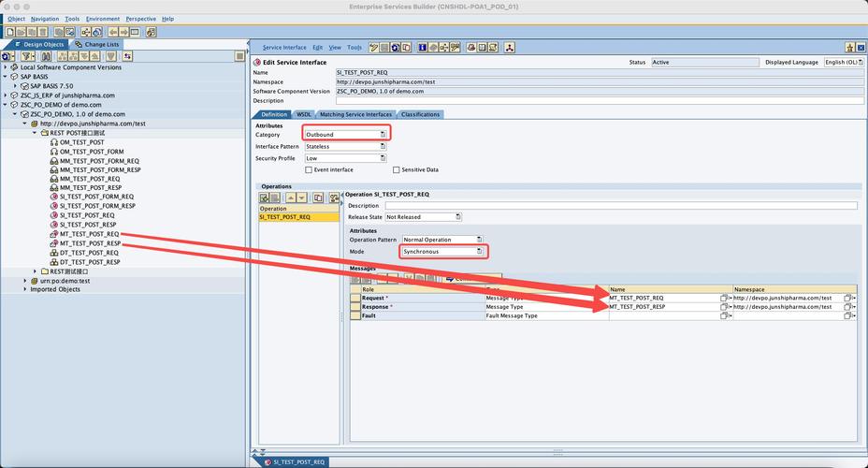Viewport: 868px width, 468px height.
Task: Expand the Local Software Component Versions node
Action: click(6, 67)
